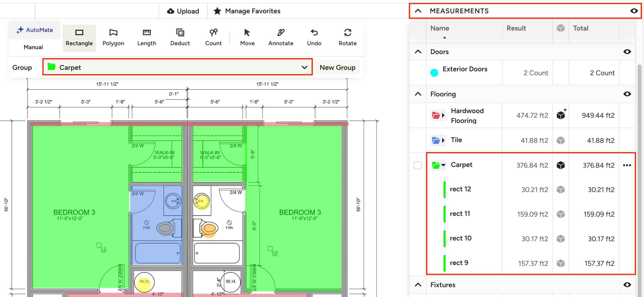Switch to AutoMate mode tab
The height and width of the screenshot is (297, 644).
click(34, 30)
